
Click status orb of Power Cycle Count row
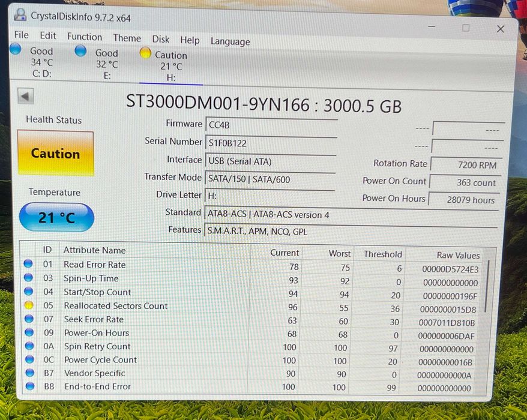pyautogui.click(x=29, y=359)
